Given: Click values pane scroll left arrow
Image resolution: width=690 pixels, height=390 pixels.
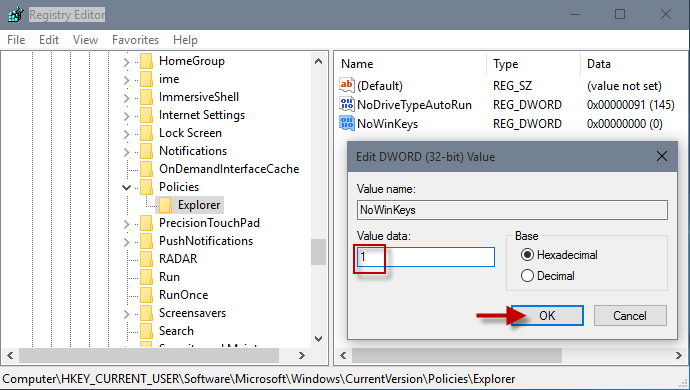Looking at the screenshot, I should [x=343, y=355].
